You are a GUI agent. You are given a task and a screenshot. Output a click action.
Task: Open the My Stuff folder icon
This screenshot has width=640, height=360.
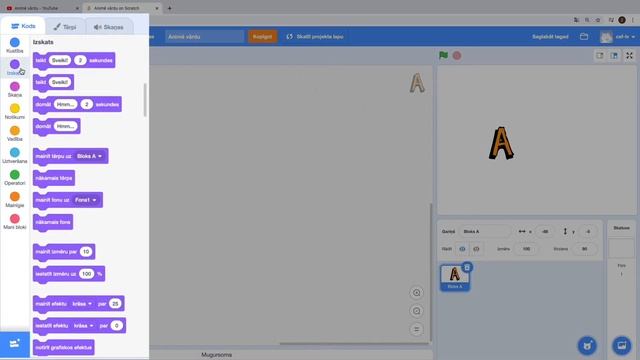point(584,37)
